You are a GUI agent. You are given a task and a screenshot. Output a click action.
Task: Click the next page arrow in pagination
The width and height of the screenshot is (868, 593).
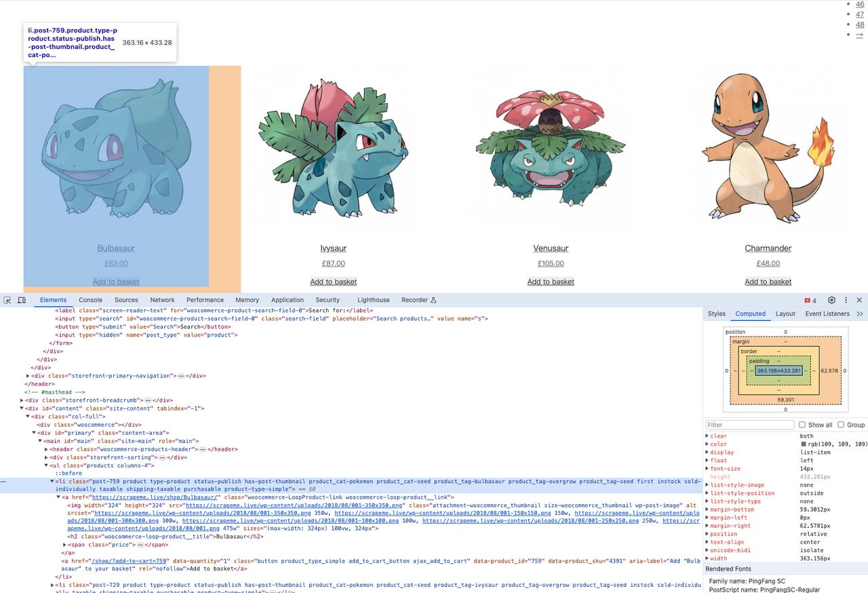860,35
